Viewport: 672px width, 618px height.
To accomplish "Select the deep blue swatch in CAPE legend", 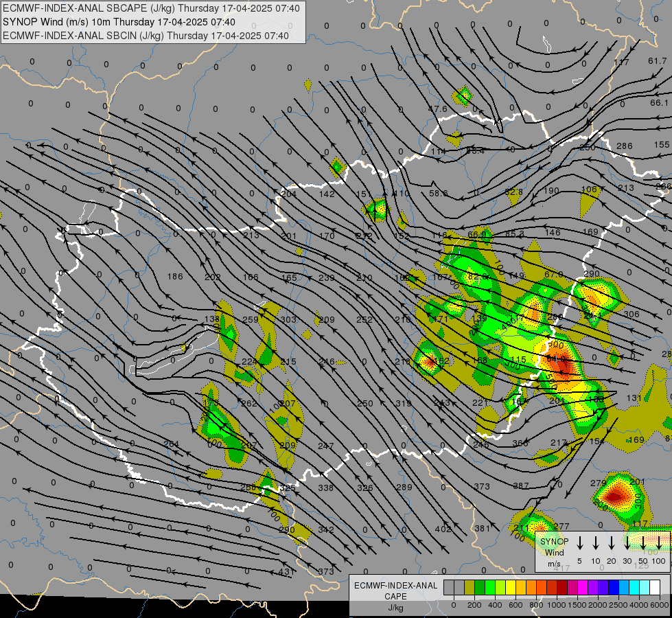I will tap(613, 588).
